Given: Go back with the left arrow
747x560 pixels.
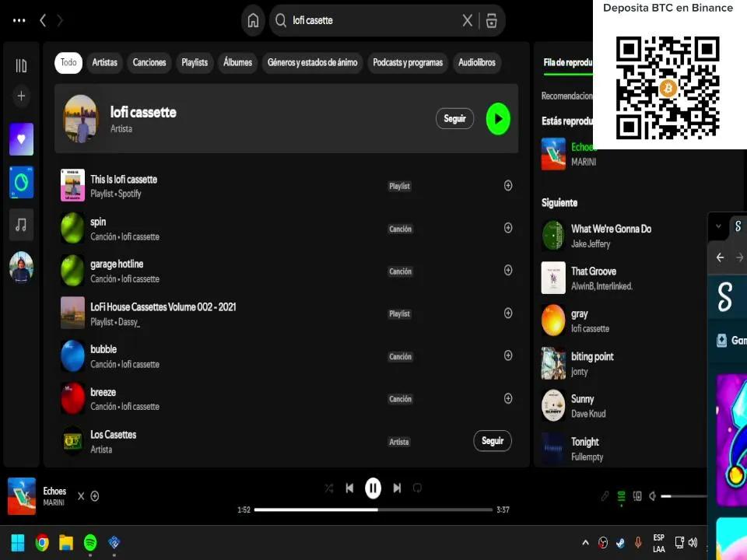Looking at the screenshot, I should [x=43, y=20].
